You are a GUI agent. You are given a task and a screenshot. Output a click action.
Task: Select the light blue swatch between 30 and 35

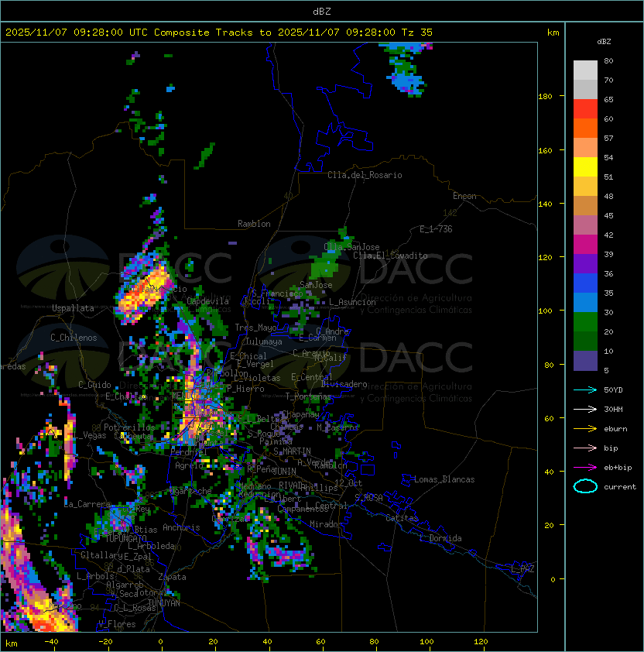coord(585,303)
